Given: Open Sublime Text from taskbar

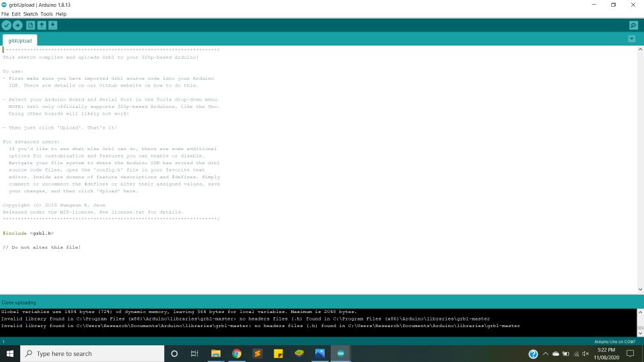Looking at the screenshot, I should click(x=258, y=353).
